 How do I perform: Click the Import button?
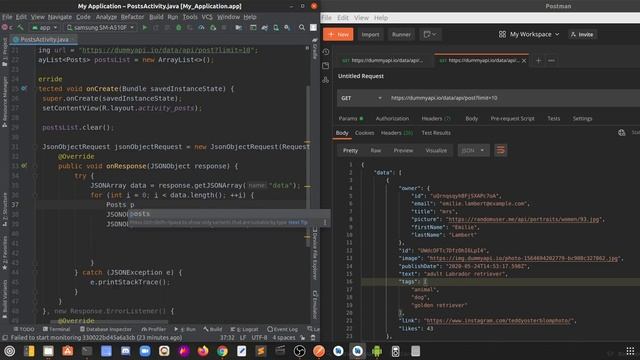370,34
